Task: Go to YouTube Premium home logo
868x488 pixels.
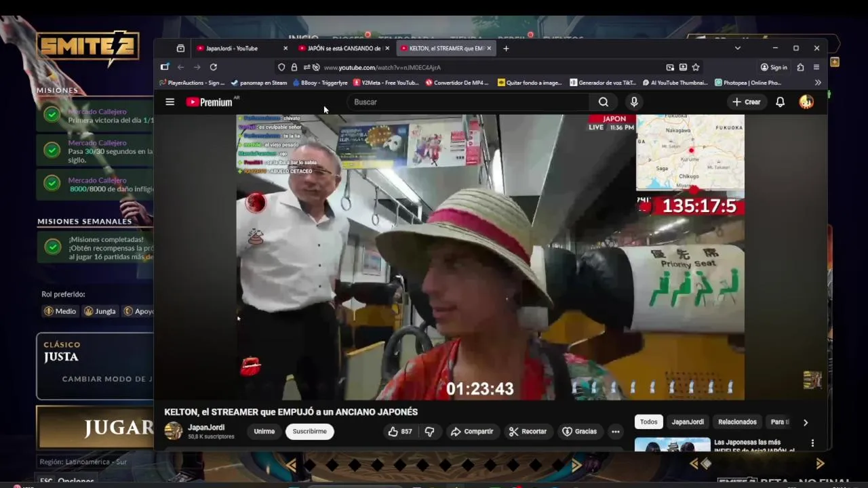Action: (x=210, y=102)
